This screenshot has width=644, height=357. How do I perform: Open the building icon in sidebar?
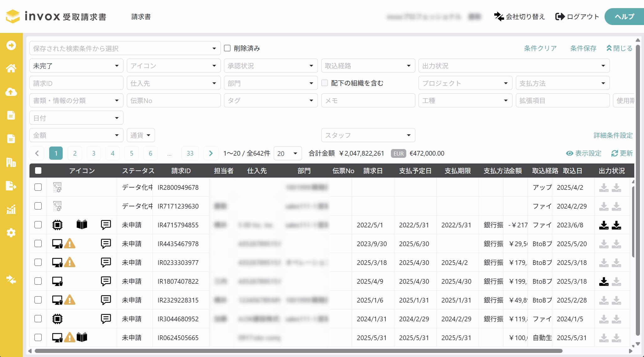click(11, 162)
